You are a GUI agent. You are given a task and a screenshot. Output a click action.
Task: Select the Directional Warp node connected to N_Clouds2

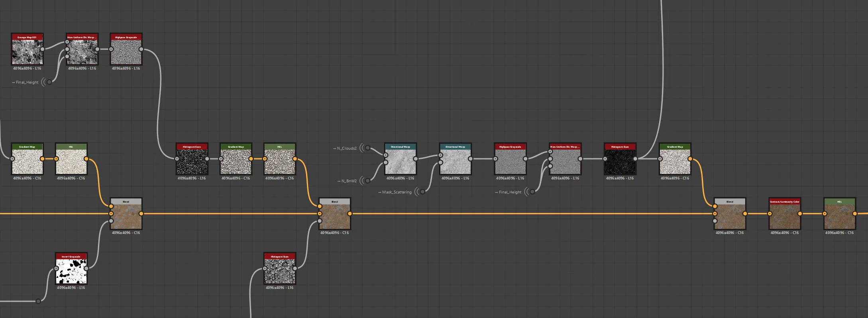(401, 159)
